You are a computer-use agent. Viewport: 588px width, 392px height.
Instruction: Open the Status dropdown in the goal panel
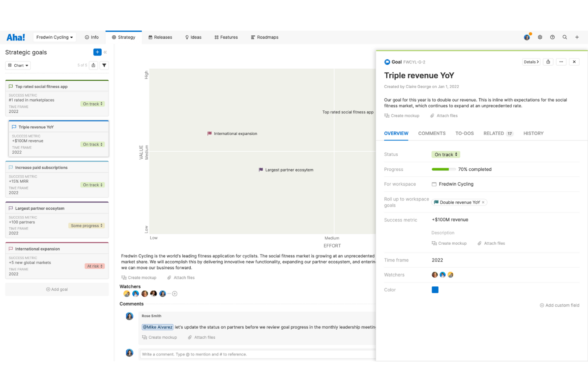click(446, 154)
